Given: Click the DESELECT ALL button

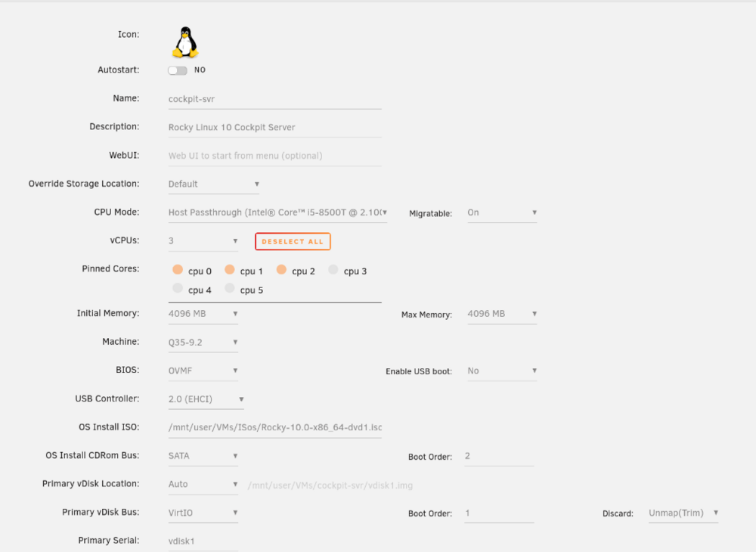Looking at the screenshot, I should click(293, 241).
